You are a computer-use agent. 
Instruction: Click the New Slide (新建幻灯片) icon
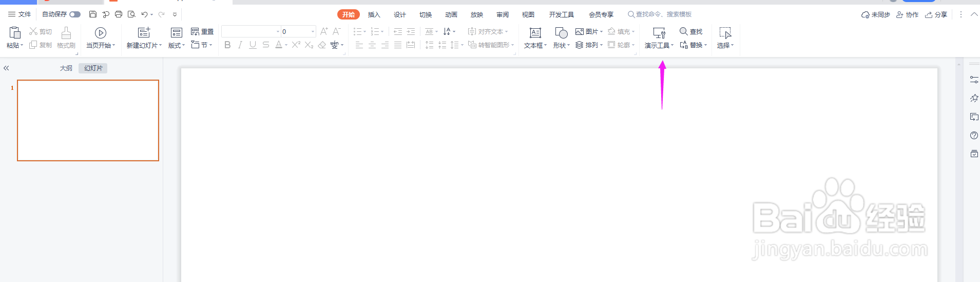click(x=144, y=33)
